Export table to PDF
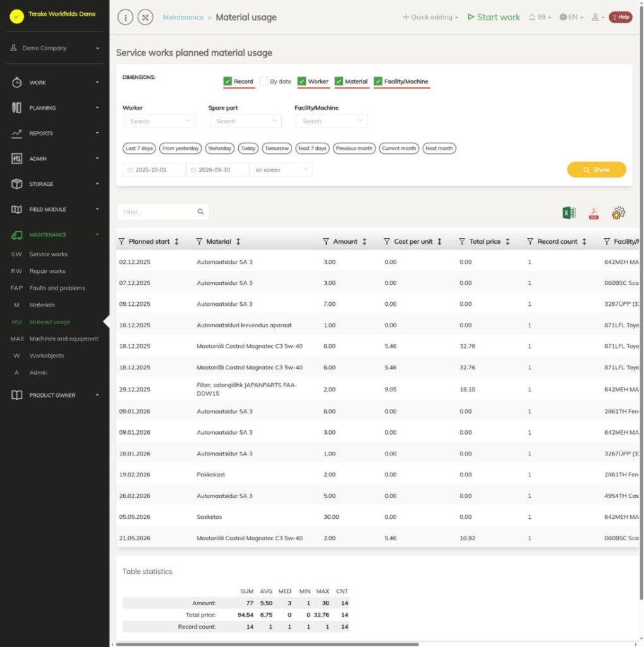This screenshot has width=644, height=647. coord(593,214)
